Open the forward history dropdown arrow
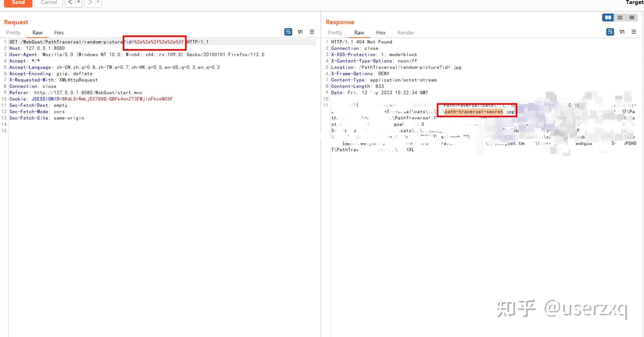 coord(98,3)
